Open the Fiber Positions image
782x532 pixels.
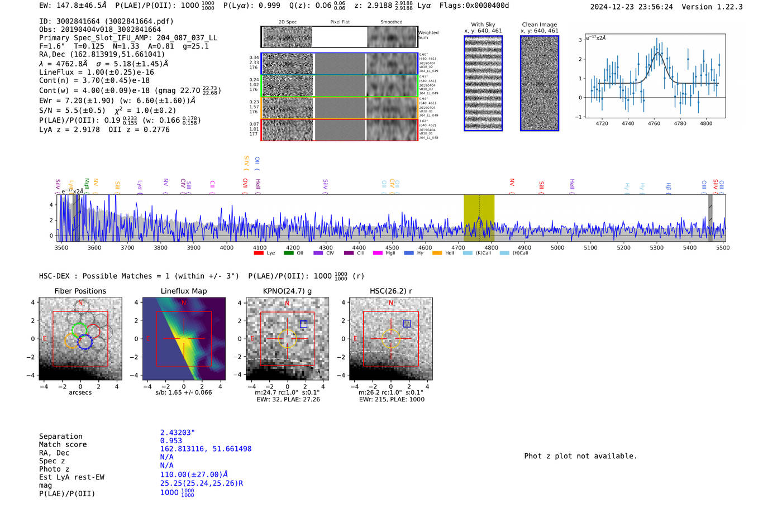pyautogui.click(x=80, y=339)
